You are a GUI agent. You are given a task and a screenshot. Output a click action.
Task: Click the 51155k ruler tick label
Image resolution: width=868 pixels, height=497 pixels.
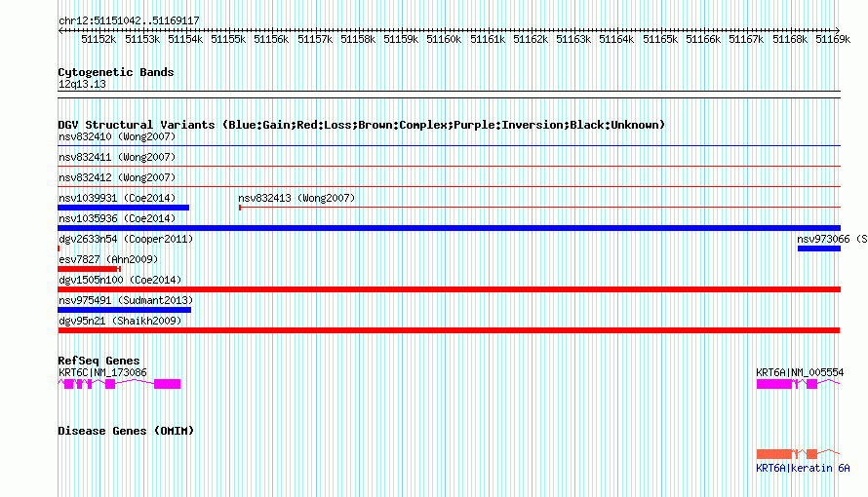[x=228, y=39]
